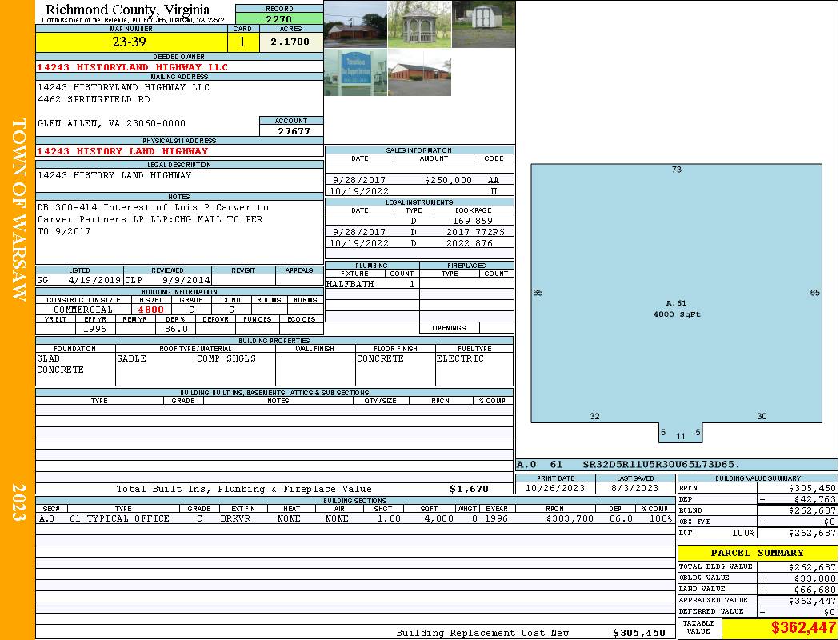840x640 pixels.
Task: Open the white storage shed photo
Action: click(483, 24)
